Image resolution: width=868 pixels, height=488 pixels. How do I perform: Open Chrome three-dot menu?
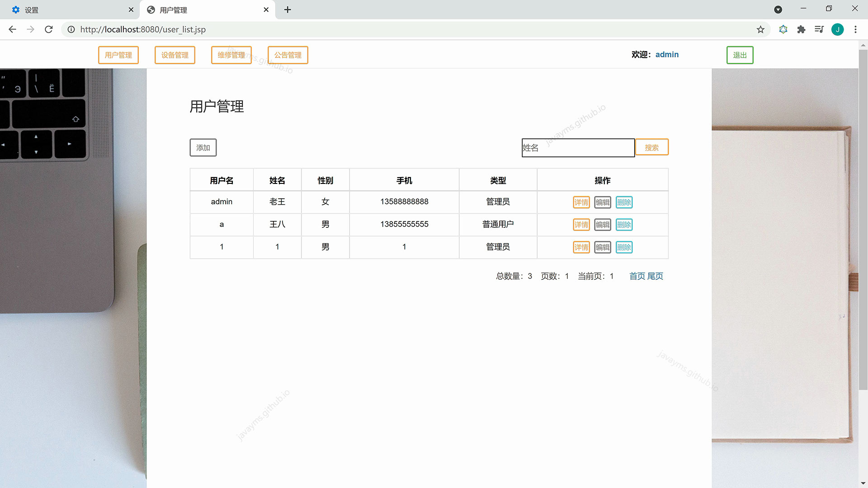(855, 29)
